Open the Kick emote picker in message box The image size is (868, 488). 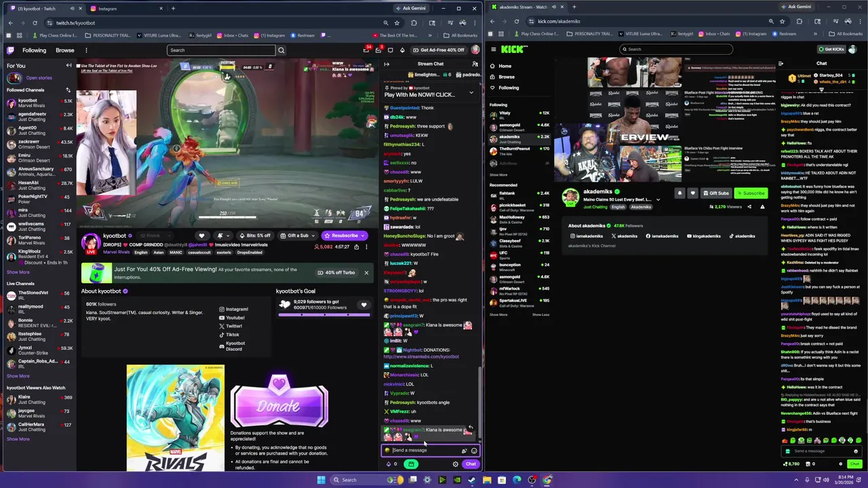click(856, 451)
